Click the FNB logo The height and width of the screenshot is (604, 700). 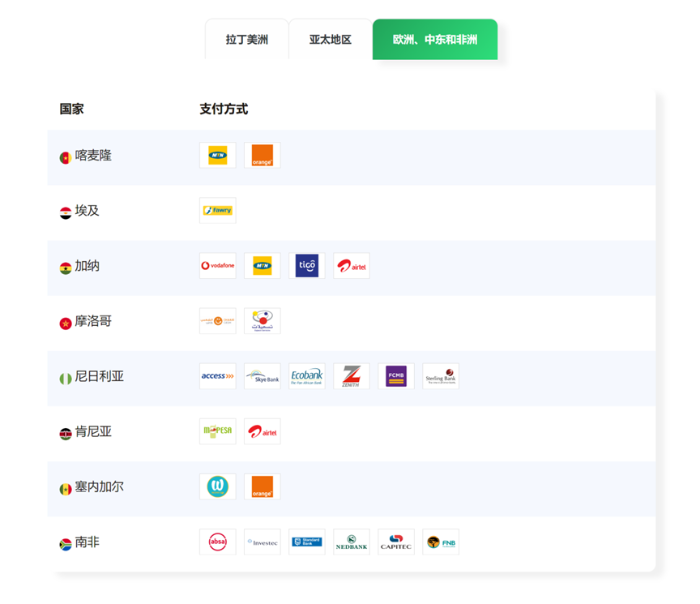tap(441, 542)
